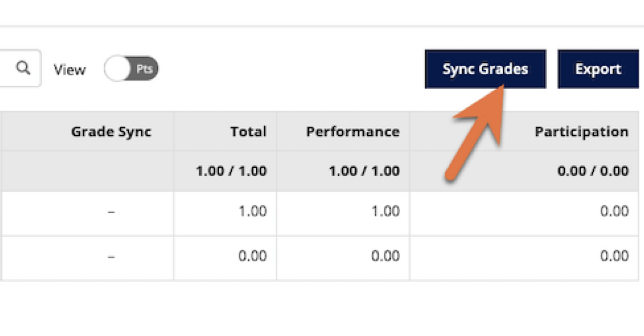Open first student row's Performance 1.00 cell

coord(385,211)
